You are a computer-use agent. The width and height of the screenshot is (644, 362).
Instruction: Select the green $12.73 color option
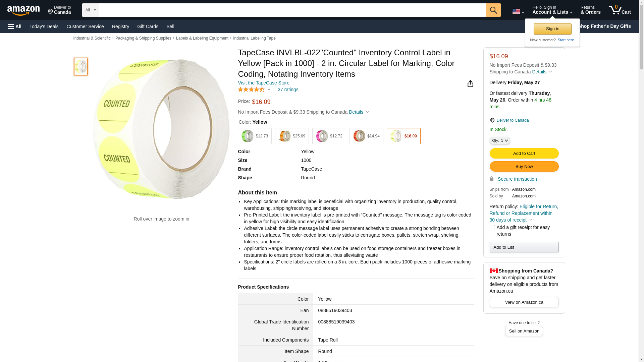pos(255,136)
